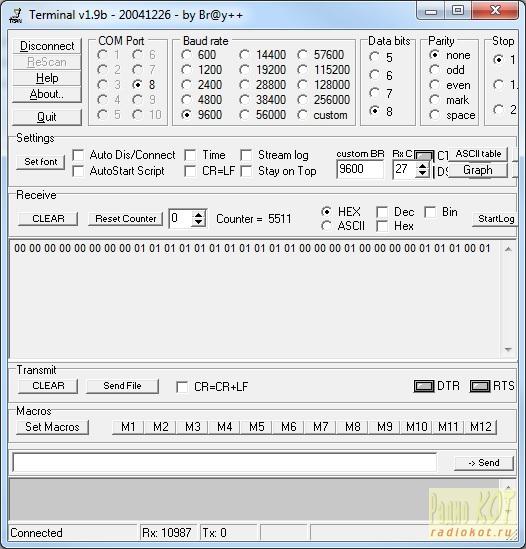Click the -> Send button

[484, 463]
